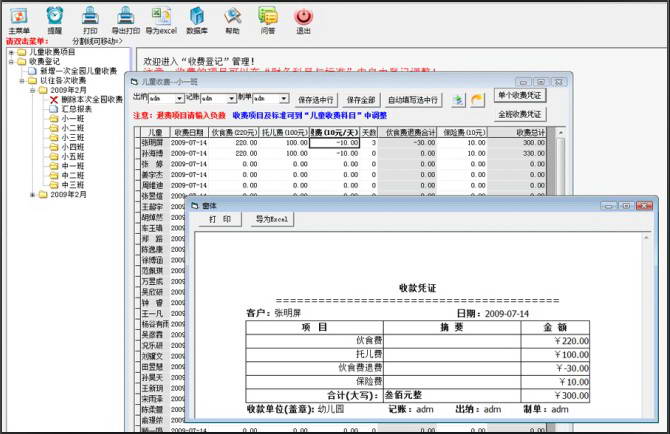670x434 pixels.
Task: Click the 姜宇杰 name cell
Action: point(155,175)
